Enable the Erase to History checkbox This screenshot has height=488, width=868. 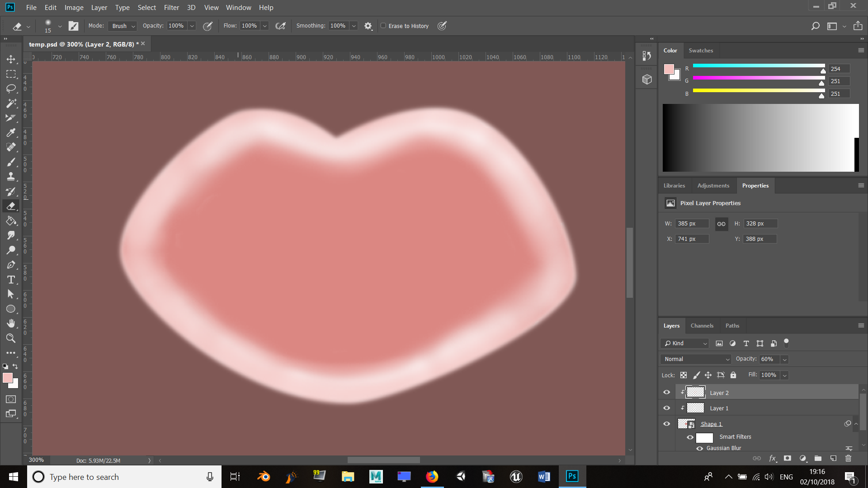(x=382, y=26)
